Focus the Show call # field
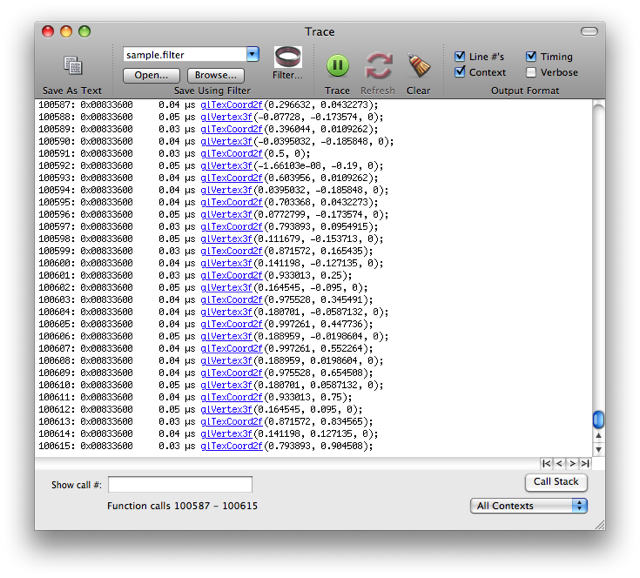This screenshot has height=578, width=640. 180,485
